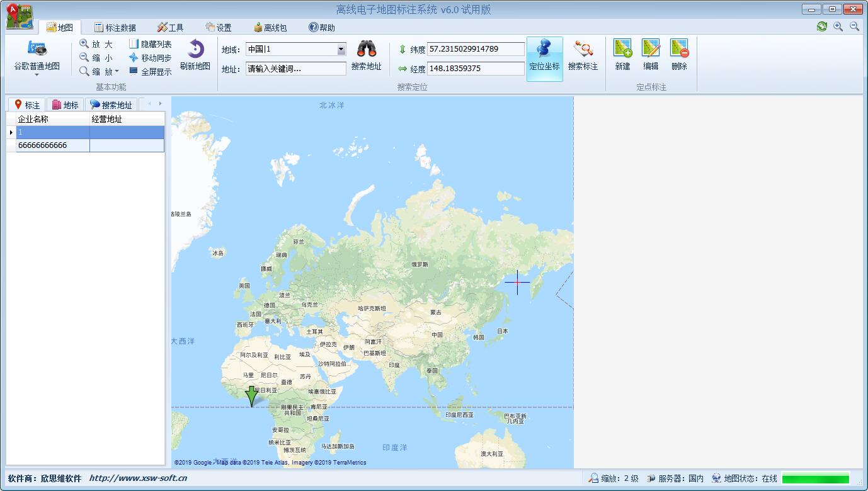Click the 日本 label on the map
This screenshot has height=491, width=868.
[x=503, y=331]
